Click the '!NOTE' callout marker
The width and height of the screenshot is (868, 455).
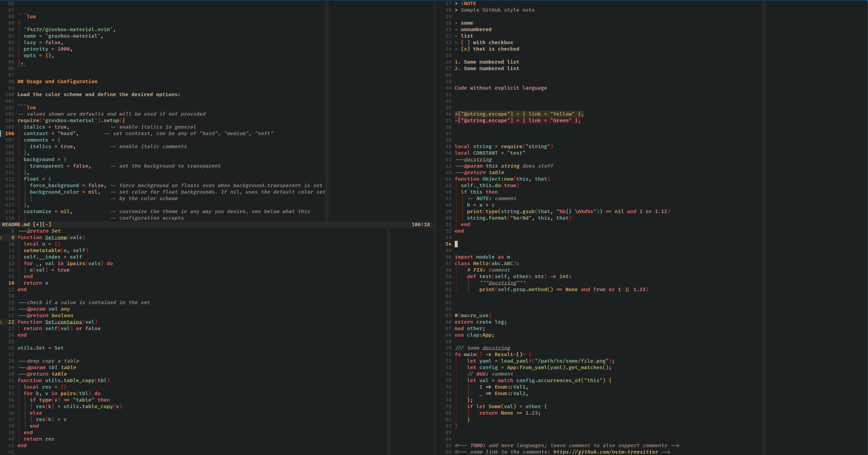point(468,3)
